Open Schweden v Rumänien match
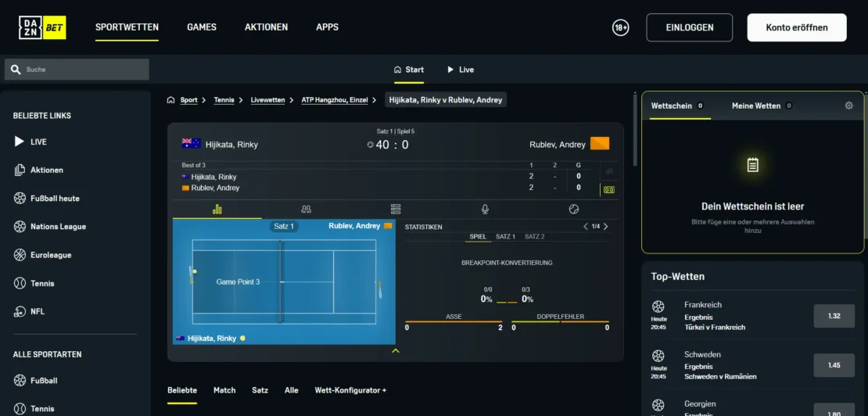 (x=720, y=376)
